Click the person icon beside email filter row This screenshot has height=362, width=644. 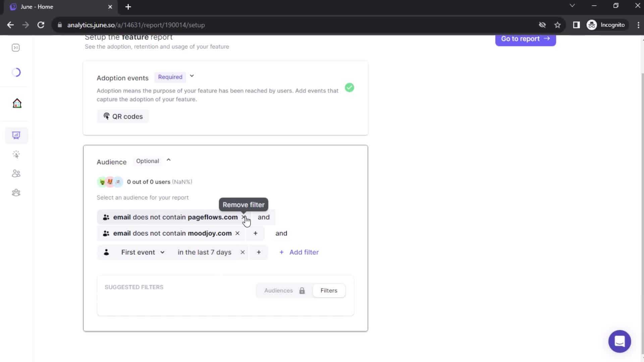(x=106, y=217)
